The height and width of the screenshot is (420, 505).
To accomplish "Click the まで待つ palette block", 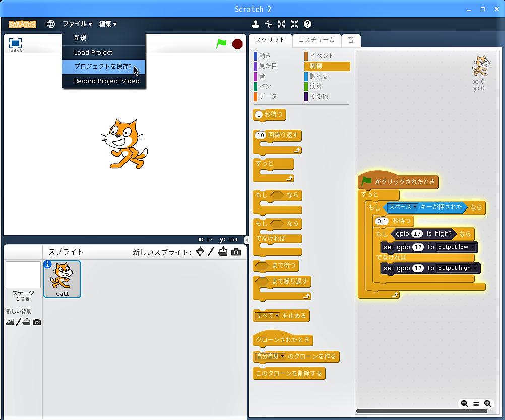I will pyautogui.click(x=276, y=266).
